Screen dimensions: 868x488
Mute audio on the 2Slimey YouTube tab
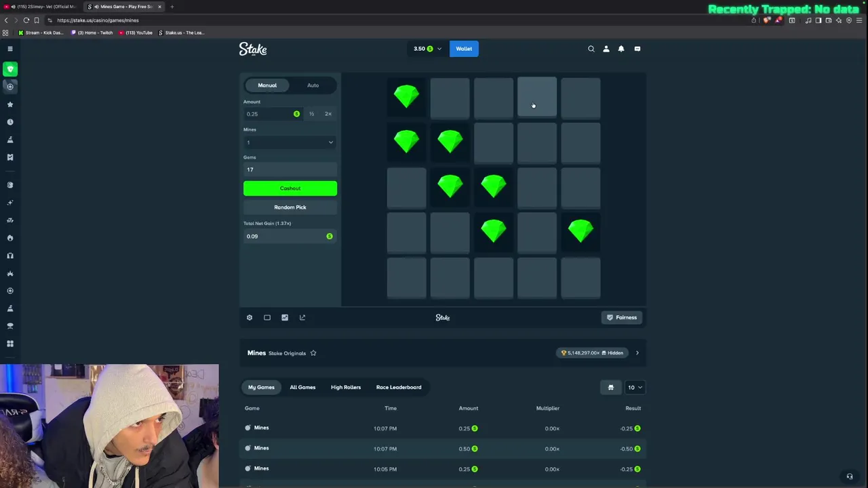point(13,7)
